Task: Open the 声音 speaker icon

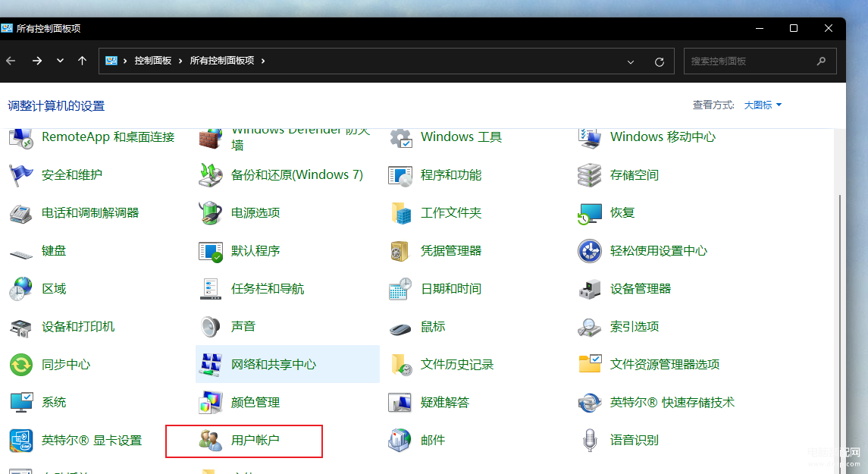Action: click(210, 326)
